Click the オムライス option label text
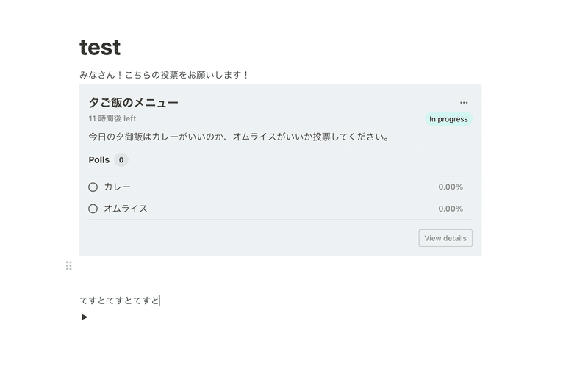This screenshot has width=588, height=374. tap(126, 209)
